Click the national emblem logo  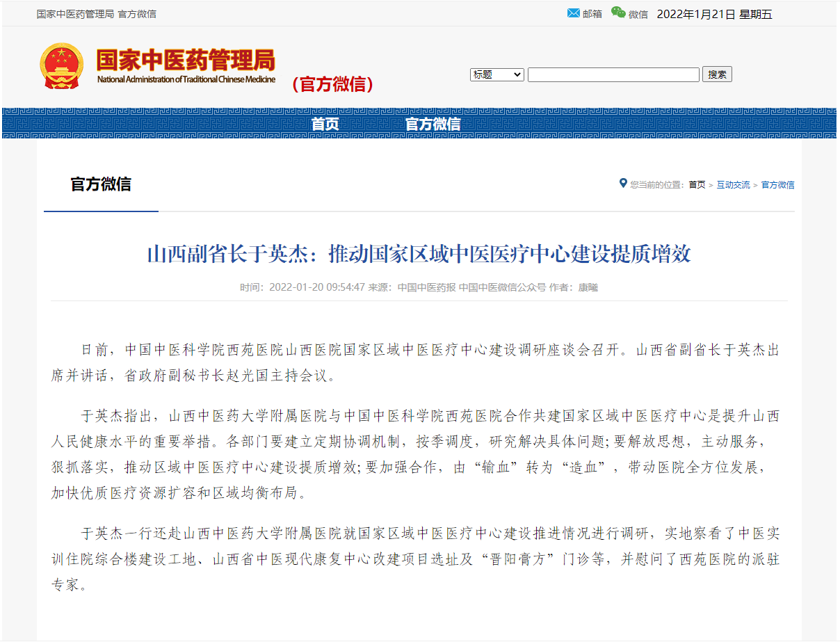coord(61,66)
